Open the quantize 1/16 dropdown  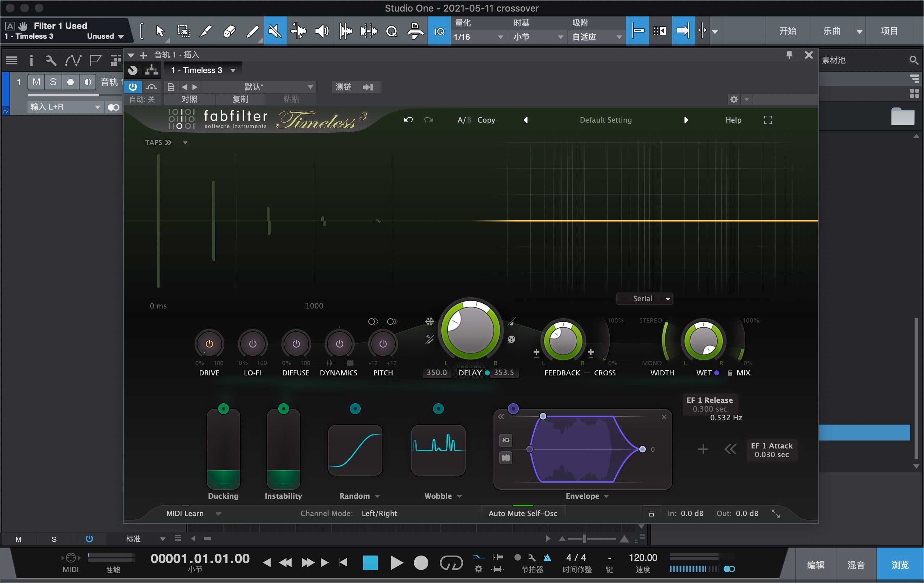[479, 37]
